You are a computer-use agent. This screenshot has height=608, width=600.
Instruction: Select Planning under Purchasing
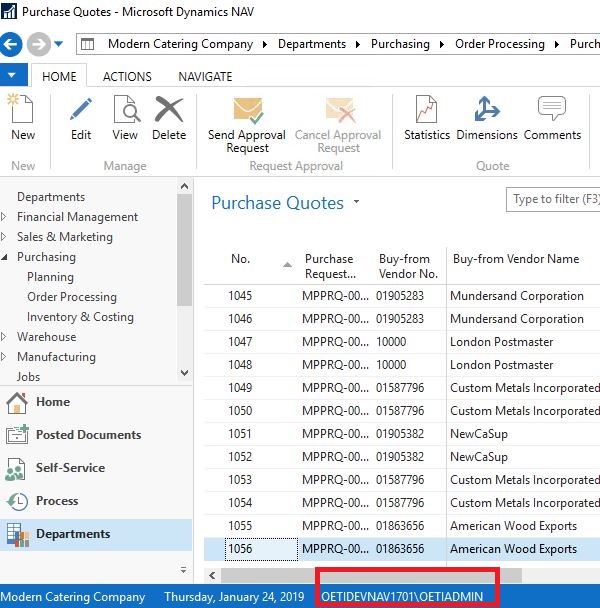(x=50, y=277)
